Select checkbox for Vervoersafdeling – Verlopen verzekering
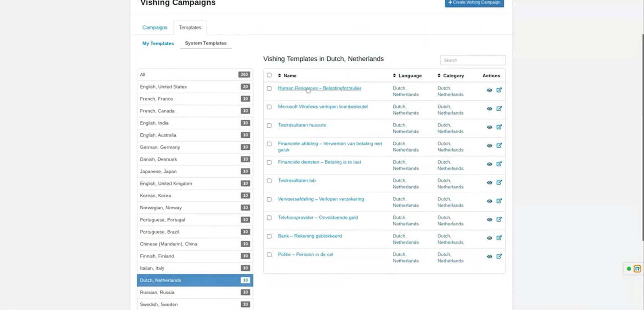Viewport: 644px width, 310px height. (x=269, y=199)
